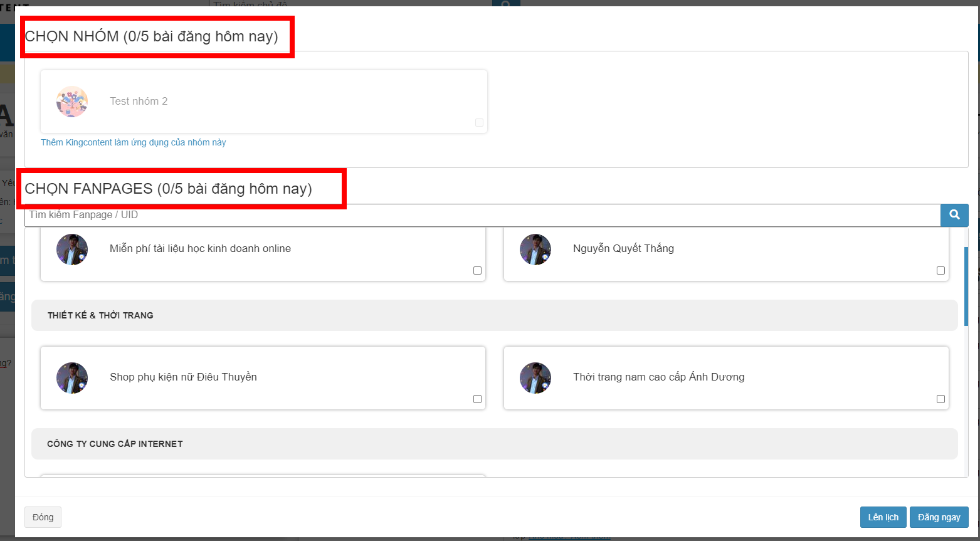Viewport: 980px width, 541px height.
Task: Click the CHỌN FANPAGES heading text
Action: [168, 189]
